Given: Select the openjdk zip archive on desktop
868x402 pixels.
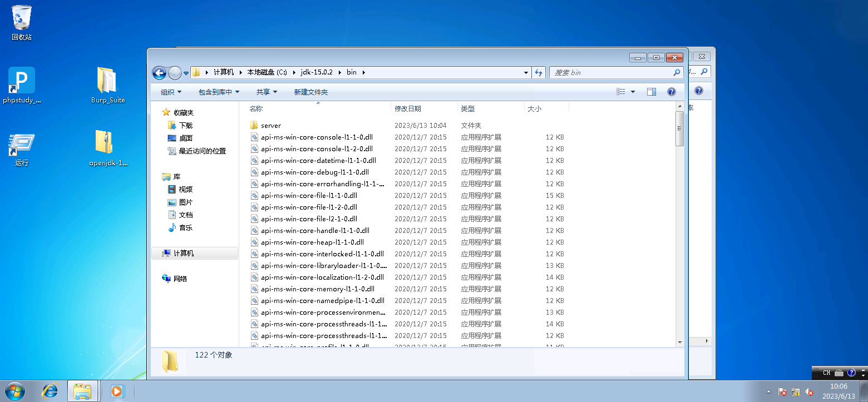Looking at the screenshot, I should click(x=108, y=149).
